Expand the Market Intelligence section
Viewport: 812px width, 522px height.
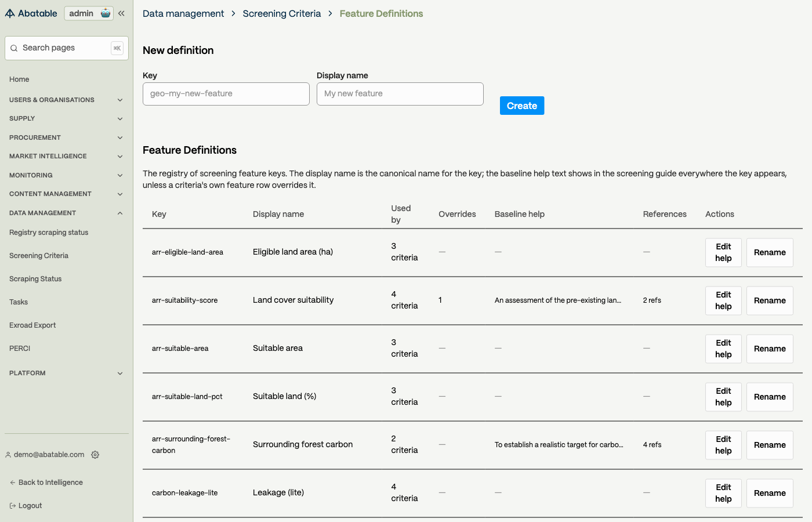tap(66, 156)
